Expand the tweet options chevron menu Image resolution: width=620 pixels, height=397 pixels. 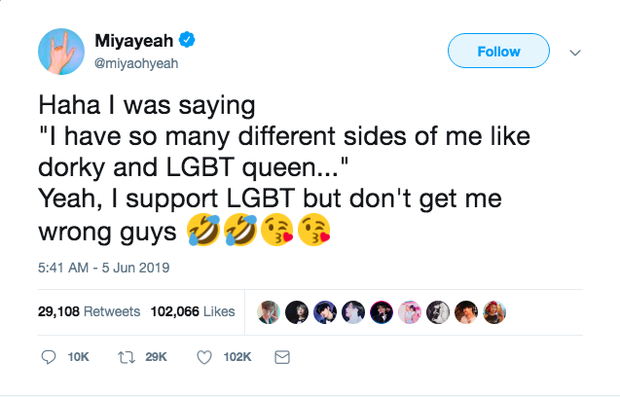coord(575,52)
